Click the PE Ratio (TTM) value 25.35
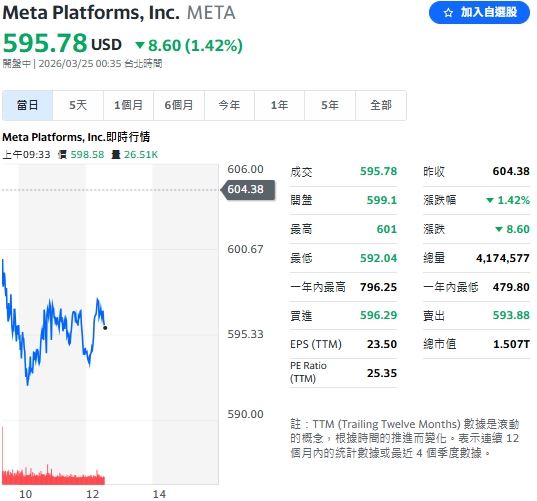 (382, 373)
